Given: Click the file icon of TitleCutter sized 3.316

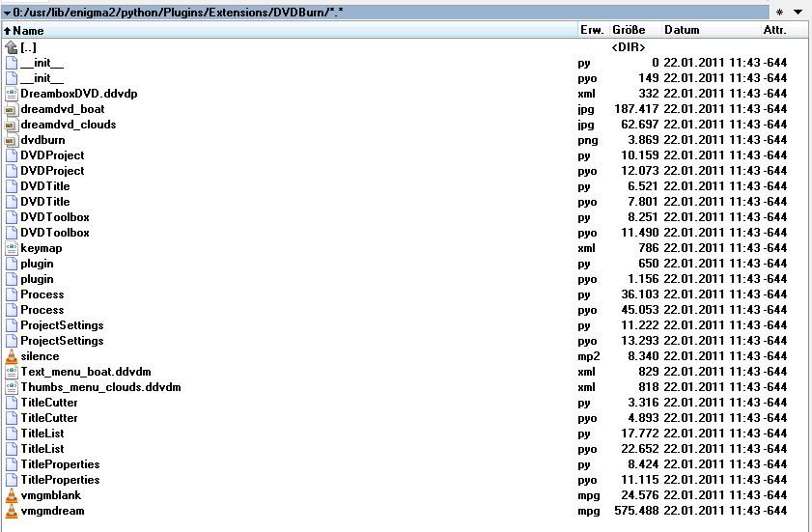Looking at the screenshot, I should (x=11, y=403).
